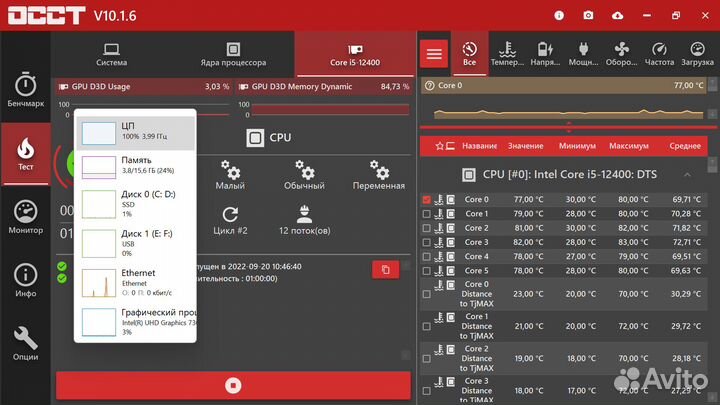The height and width of the screenshot is (405, 720).
Task: Stop the running test
Action: tap(233, 385)
